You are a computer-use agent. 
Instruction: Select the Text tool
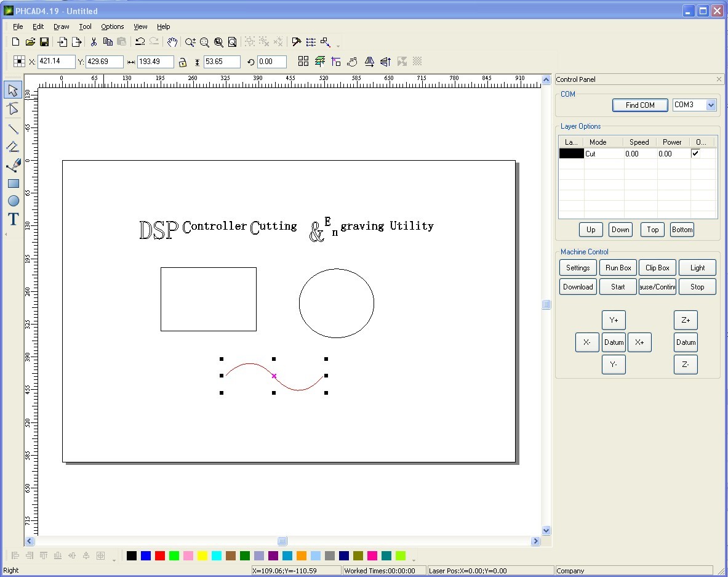point(13,219)
